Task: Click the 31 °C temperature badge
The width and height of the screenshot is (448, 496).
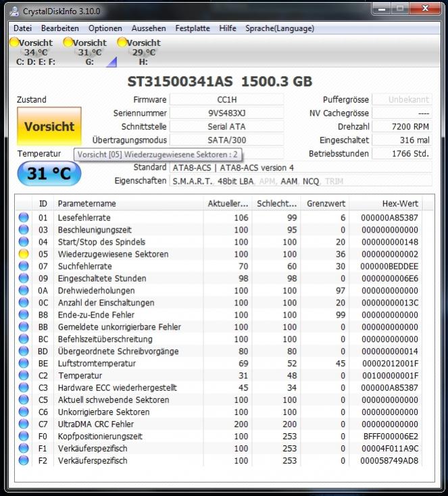Action: (49, 174)
